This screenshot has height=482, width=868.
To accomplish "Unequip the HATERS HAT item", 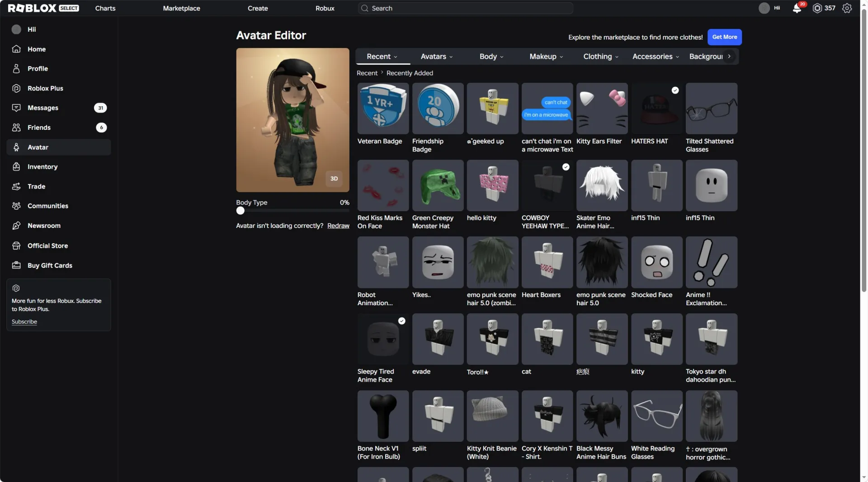I will click(x=656, y=109).
